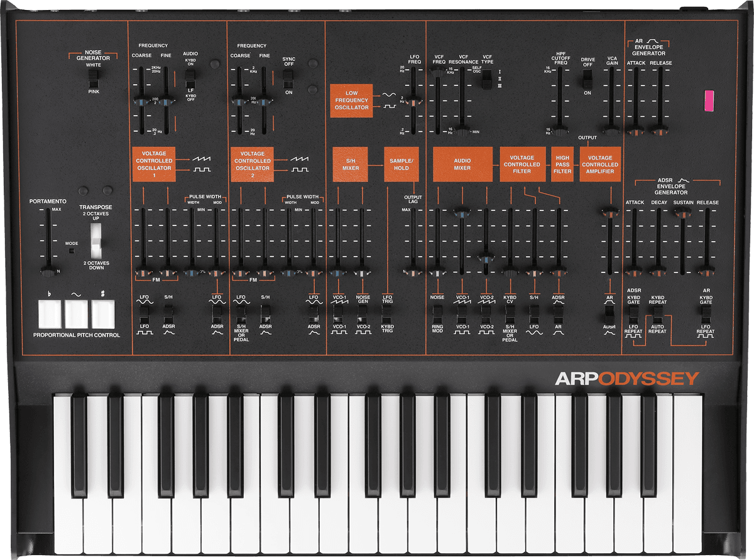Click the AR envelope Release slider
The image size is (754, 560).
point(660,100)
